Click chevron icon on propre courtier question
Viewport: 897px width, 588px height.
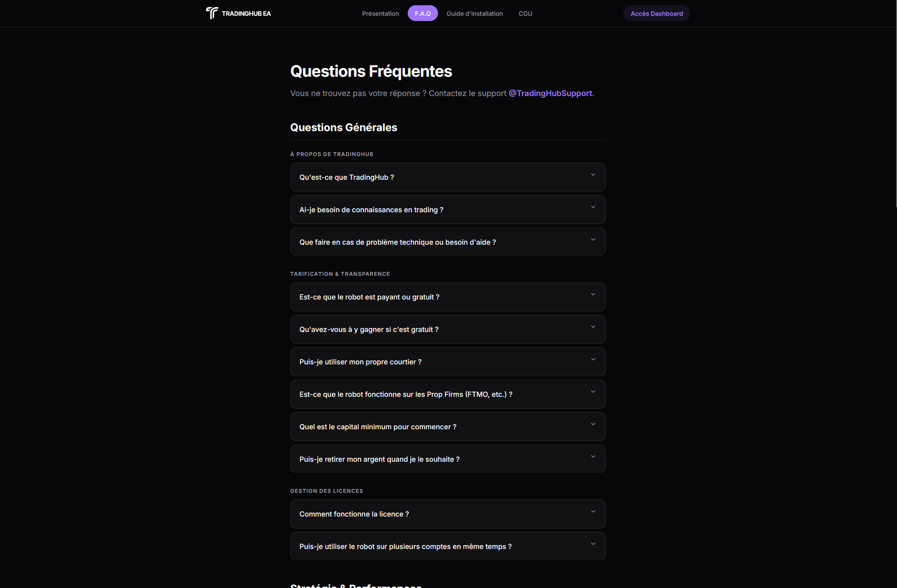[x=593, y=359]
